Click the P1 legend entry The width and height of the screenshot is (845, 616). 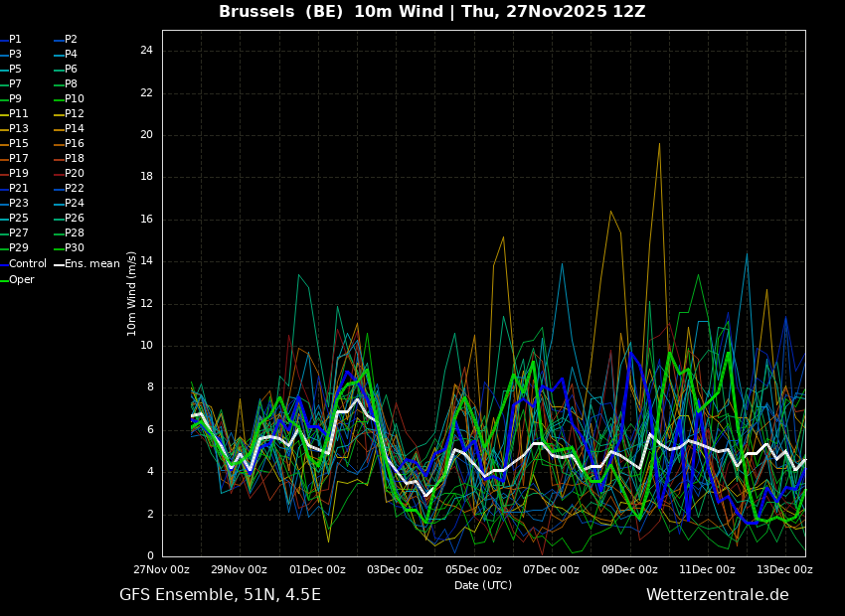(11, 40)
